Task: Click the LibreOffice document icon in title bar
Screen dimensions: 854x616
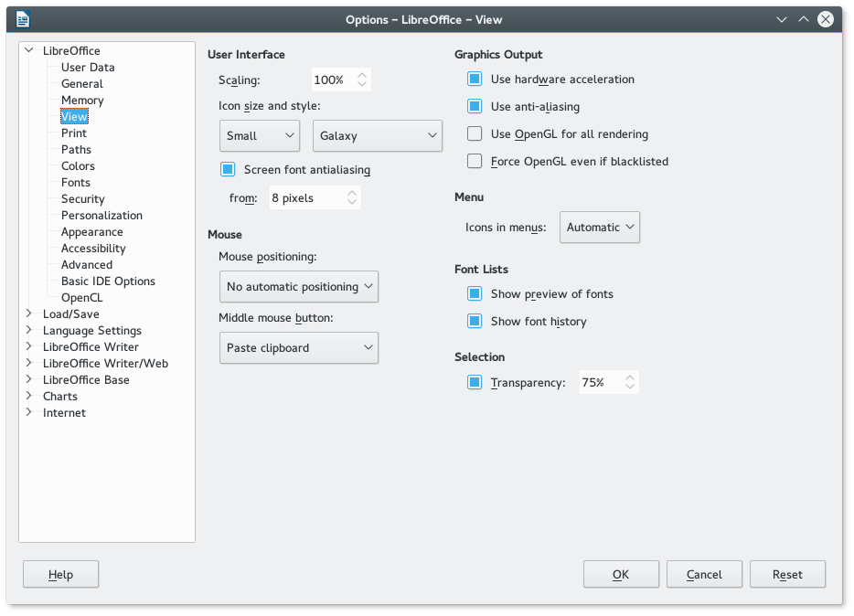Action: pyautogui.click(x=23, y=19)
